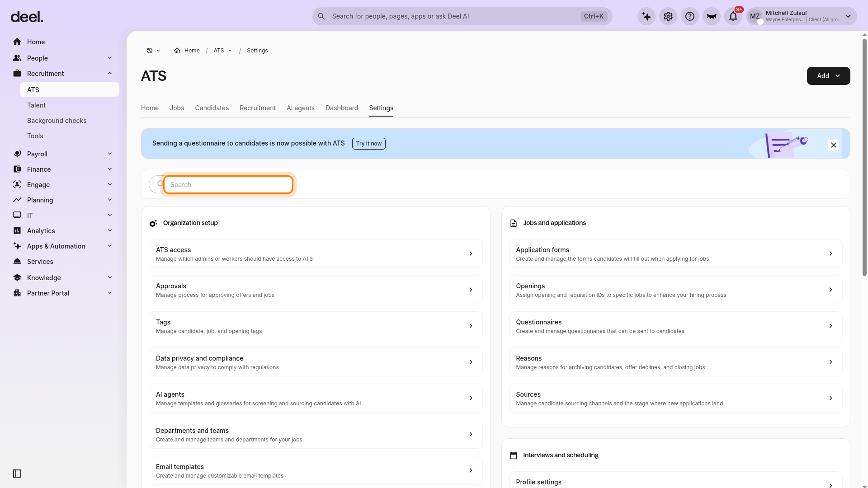Click the global search magnifier icon
The height and width of the screenshot is (488, 868).
tap(321, 16)
